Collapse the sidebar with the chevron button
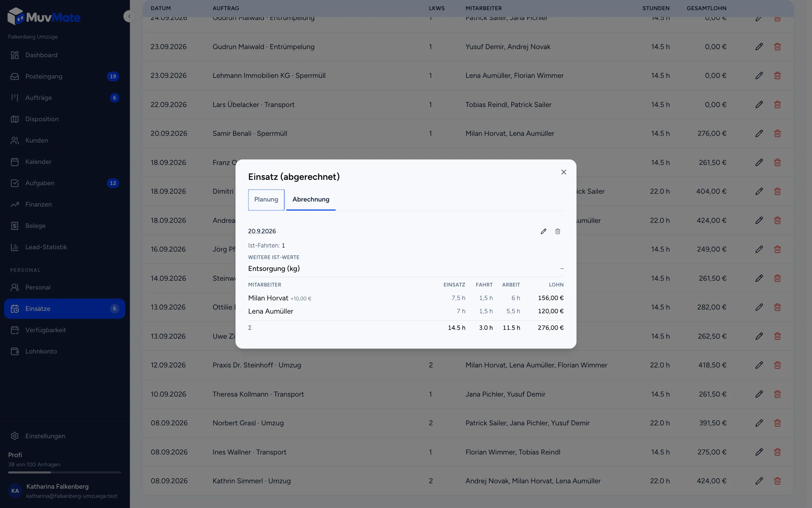Viewport: 812px width, 508px height. pos(129,16)
